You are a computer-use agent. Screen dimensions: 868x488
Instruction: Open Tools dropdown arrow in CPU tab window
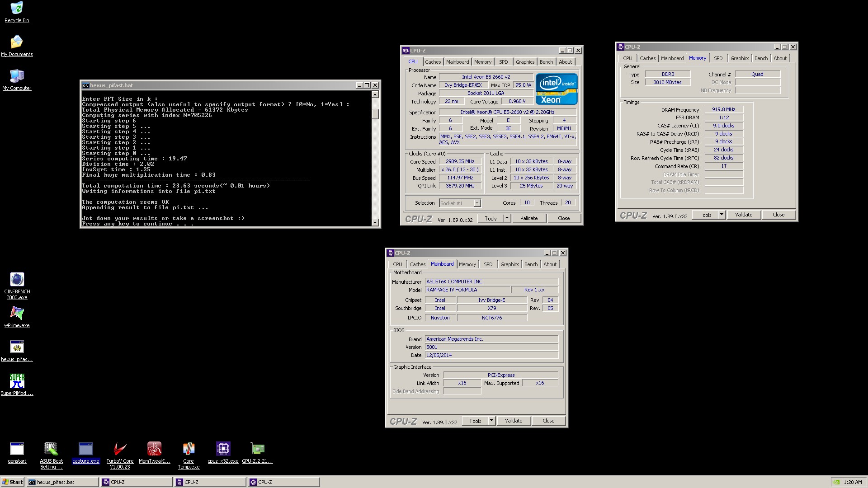click(x=507, y=218)
